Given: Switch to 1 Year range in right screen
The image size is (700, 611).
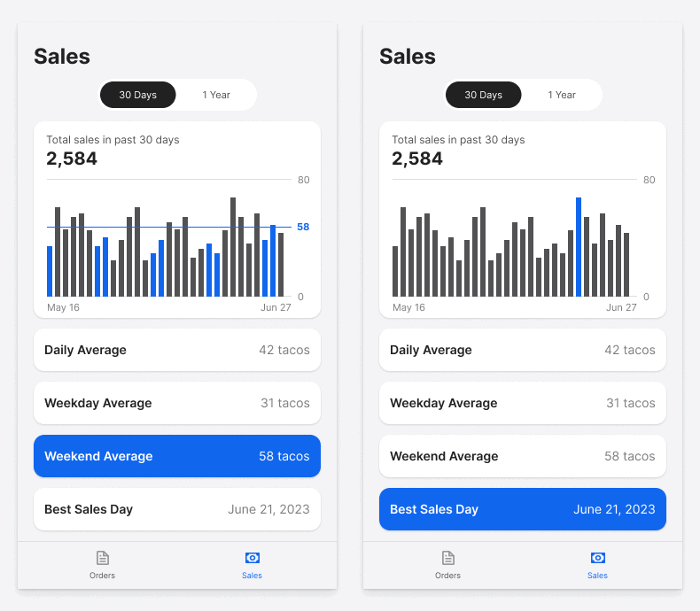Looking at the screenshot, I should point(562,95).
